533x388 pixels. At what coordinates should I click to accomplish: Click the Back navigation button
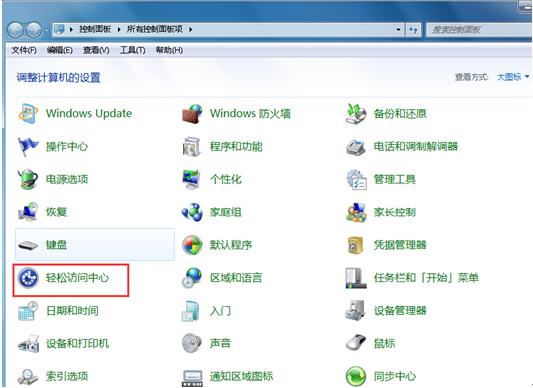coord(15,30)
